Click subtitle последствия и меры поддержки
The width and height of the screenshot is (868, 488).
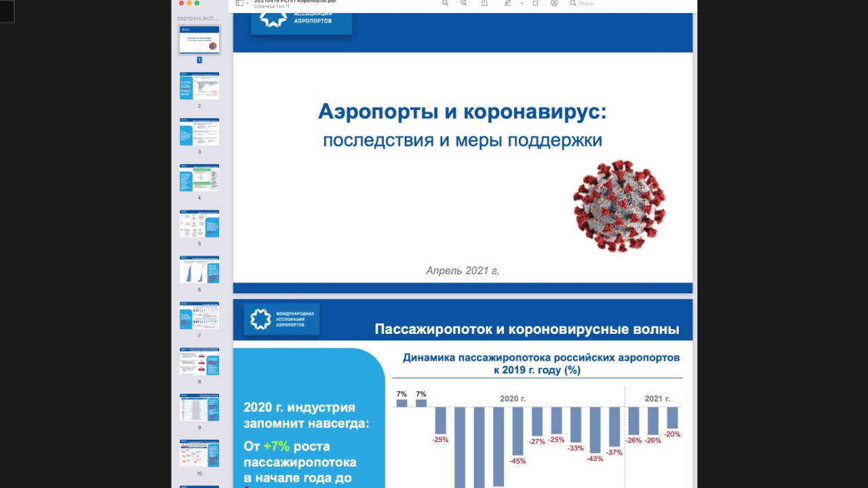(462, 140)
